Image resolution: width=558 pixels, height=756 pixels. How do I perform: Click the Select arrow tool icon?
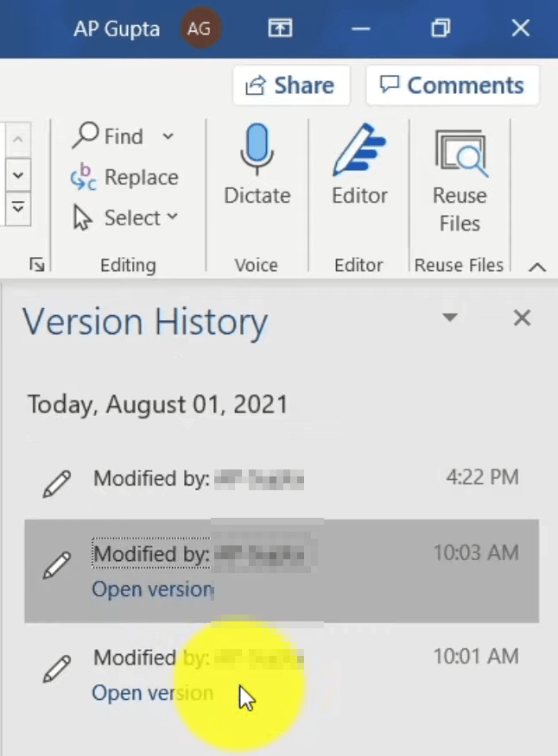tap(81, 217)
